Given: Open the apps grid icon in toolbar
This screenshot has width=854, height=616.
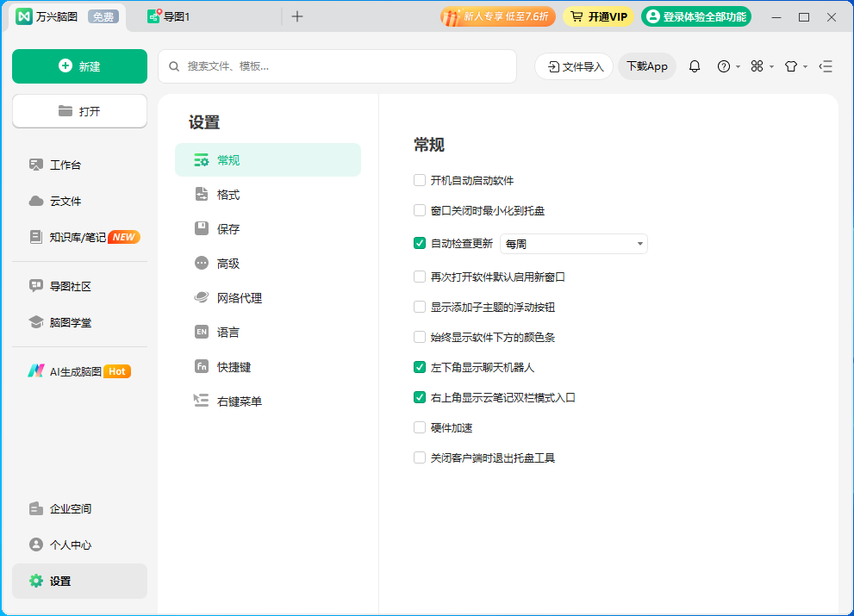Looking at the screenshot, I should pyautogui.click(x=758, y=66).
